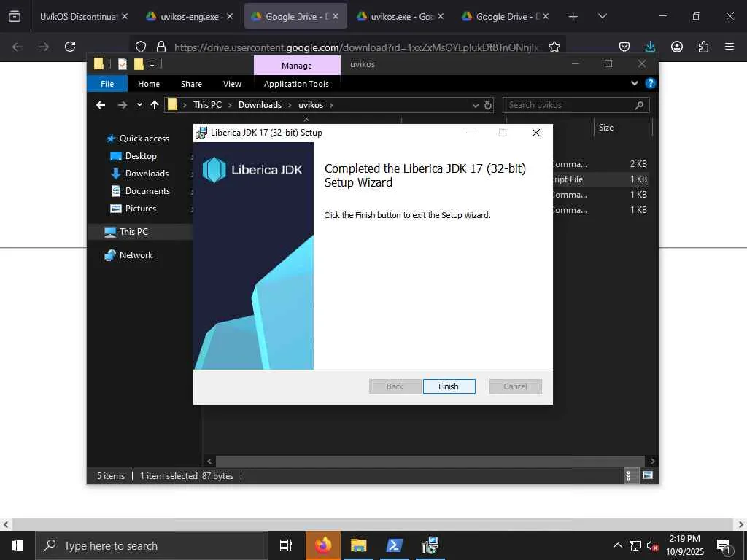Expand the Explorer ribbon with chevron
The image size is (747, 560).
tap(634, 83)
